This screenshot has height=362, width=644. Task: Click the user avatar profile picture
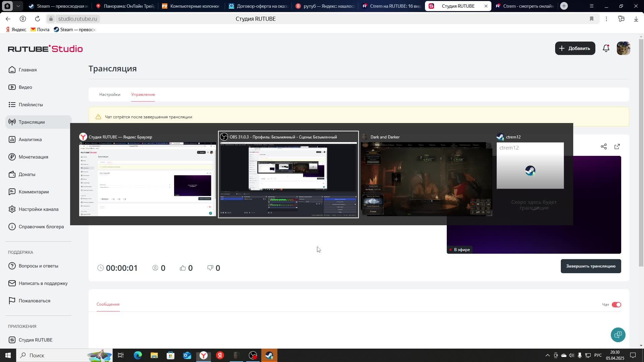(623, 48)
